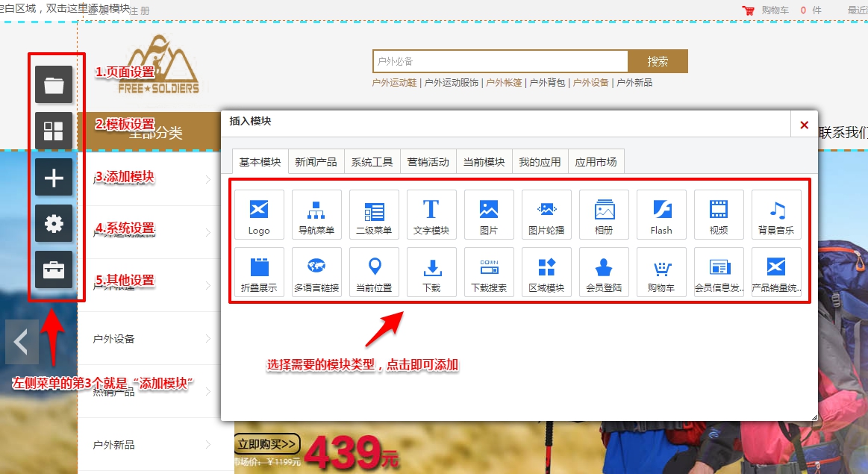The image size is (868, 474).
Task: Open the 户外运动鞋 link
Action: coord(395,83)
